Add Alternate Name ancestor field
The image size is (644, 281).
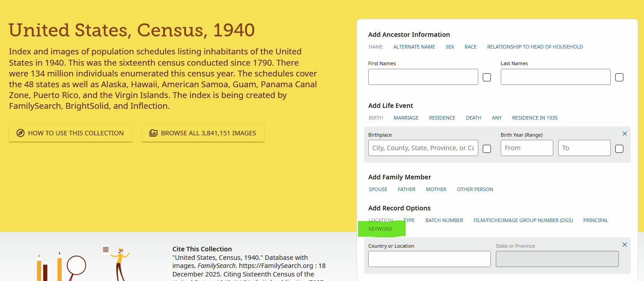tap(414, 47)
